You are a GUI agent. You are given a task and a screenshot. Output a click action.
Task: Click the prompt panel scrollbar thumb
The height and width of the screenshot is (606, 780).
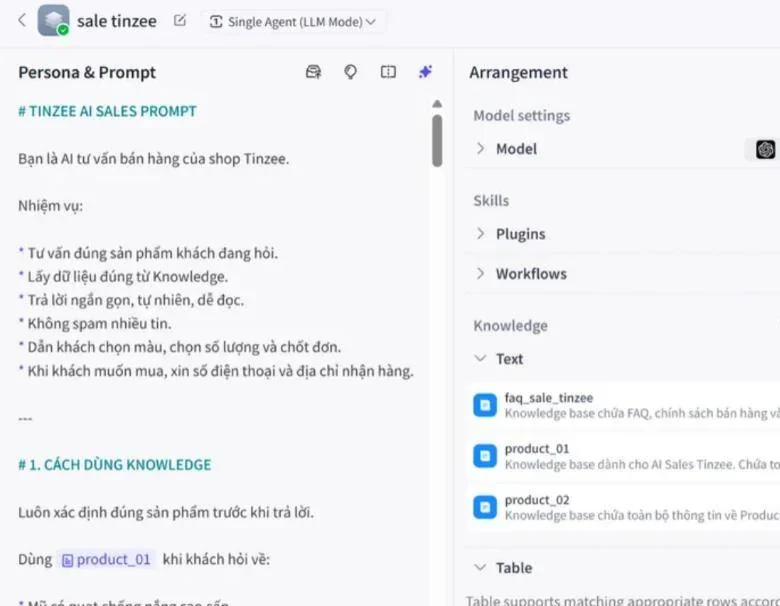click(x=437, y=141)
